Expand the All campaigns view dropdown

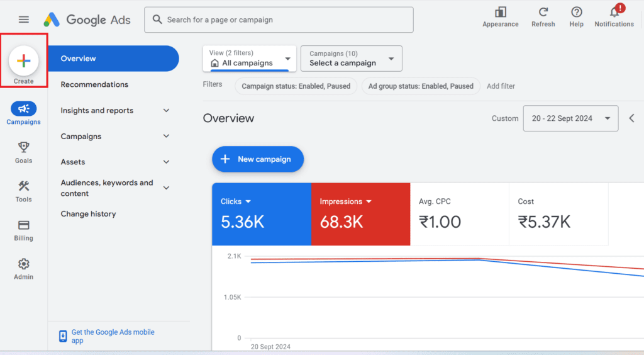[250, 59]
